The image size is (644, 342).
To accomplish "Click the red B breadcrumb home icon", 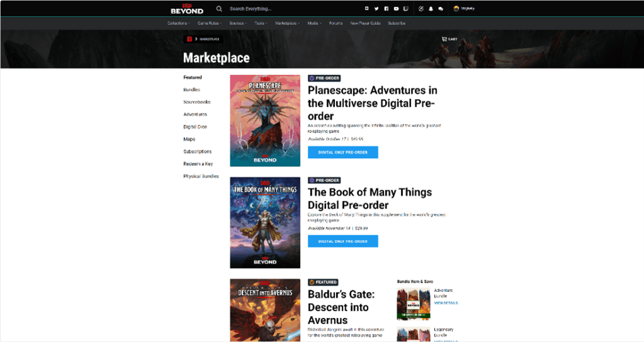I will [x=188, y=39].
